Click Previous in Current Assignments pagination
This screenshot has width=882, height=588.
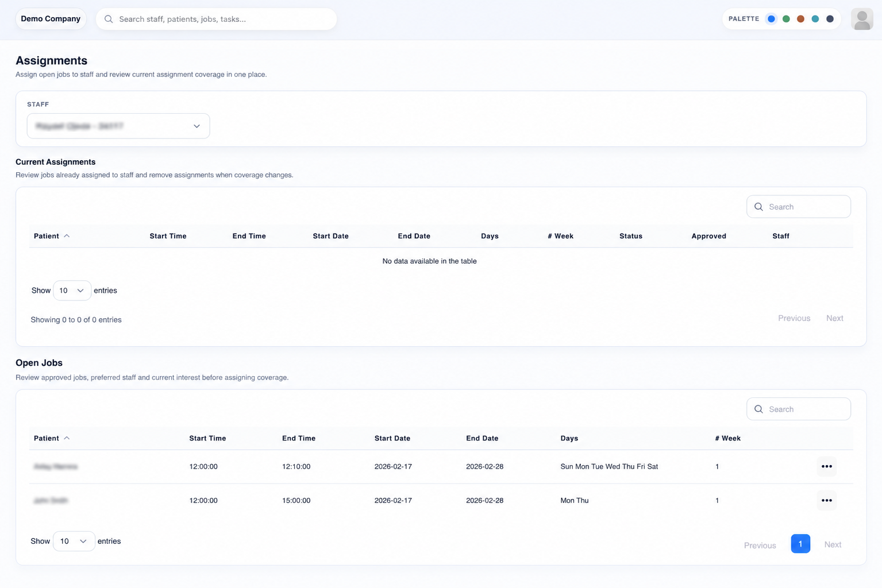click(794, 318)
